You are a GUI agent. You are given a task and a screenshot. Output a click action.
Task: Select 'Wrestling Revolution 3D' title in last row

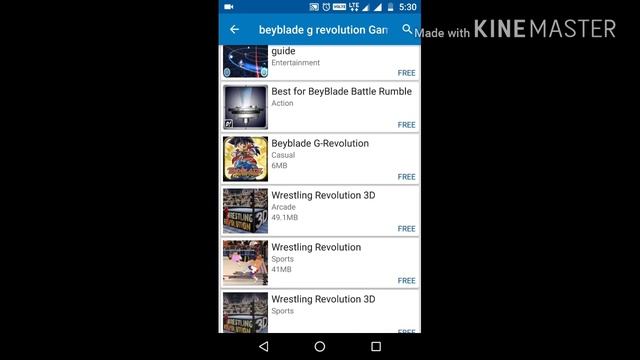(323, 299)
